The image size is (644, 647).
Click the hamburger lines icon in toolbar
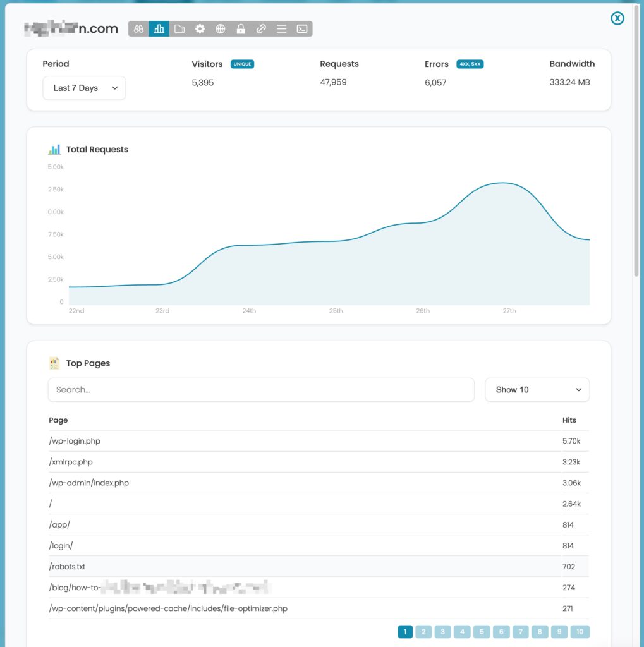[281, 28]
